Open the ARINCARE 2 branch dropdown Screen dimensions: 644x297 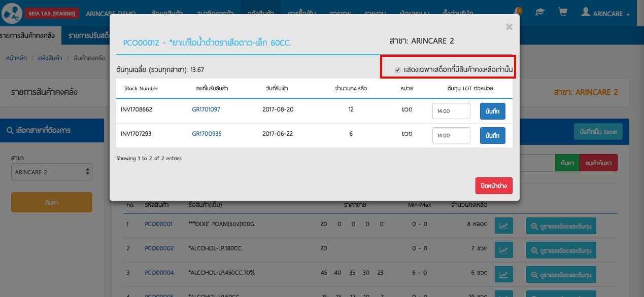52,172
